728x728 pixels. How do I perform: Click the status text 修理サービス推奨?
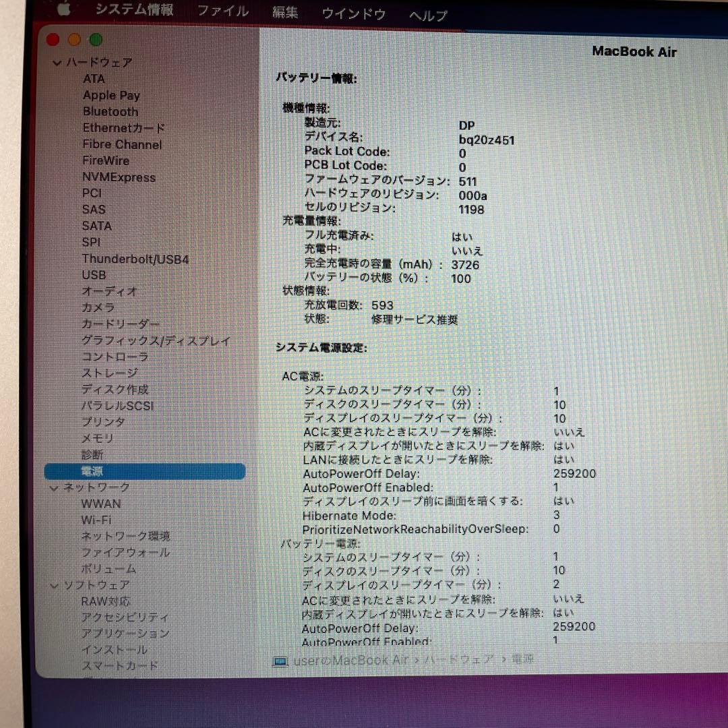415,320
